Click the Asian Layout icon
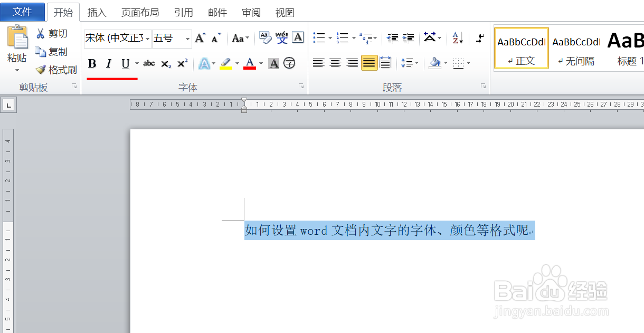The height and width of the screenshot is (333, 644). pos(430,38)
